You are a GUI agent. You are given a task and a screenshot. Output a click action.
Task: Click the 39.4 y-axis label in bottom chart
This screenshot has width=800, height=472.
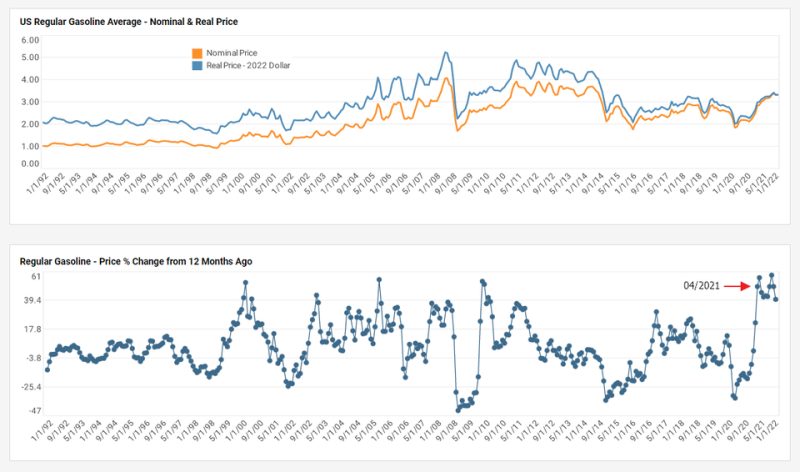point(32,300)
